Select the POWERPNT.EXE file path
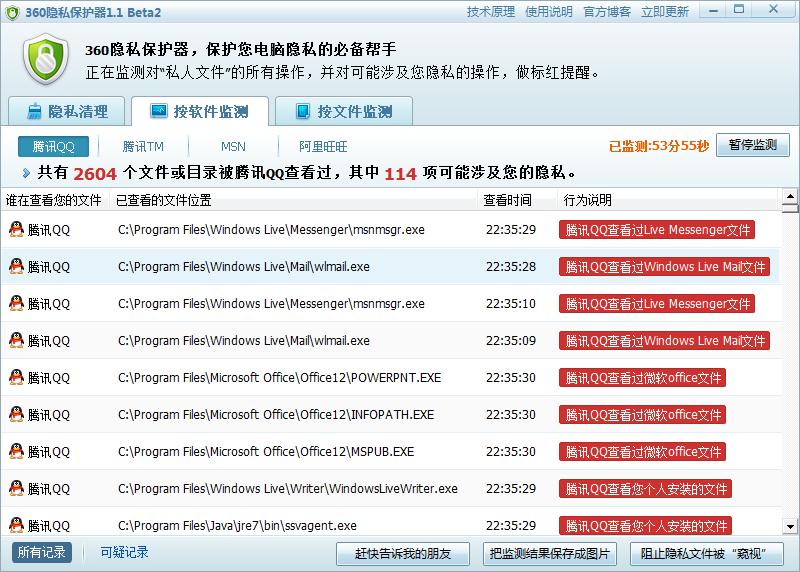800x572 pixels. tap(280, 378)
